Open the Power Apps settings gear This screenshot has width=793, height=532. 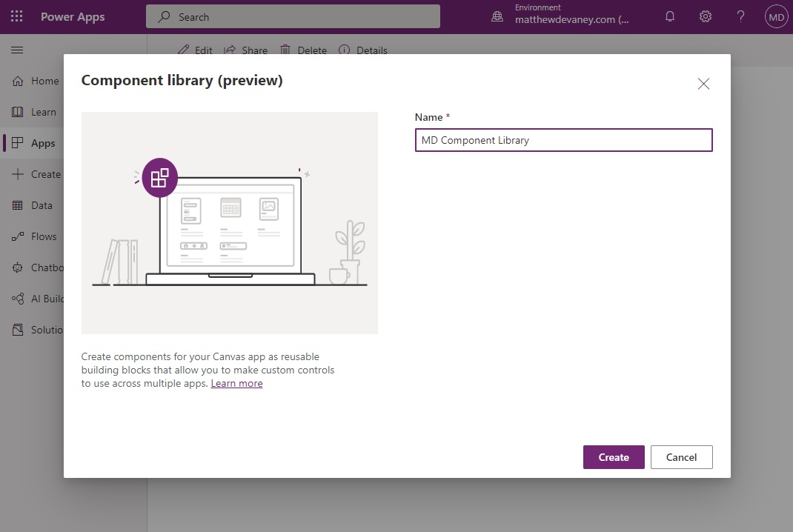[x=705, y=16]
